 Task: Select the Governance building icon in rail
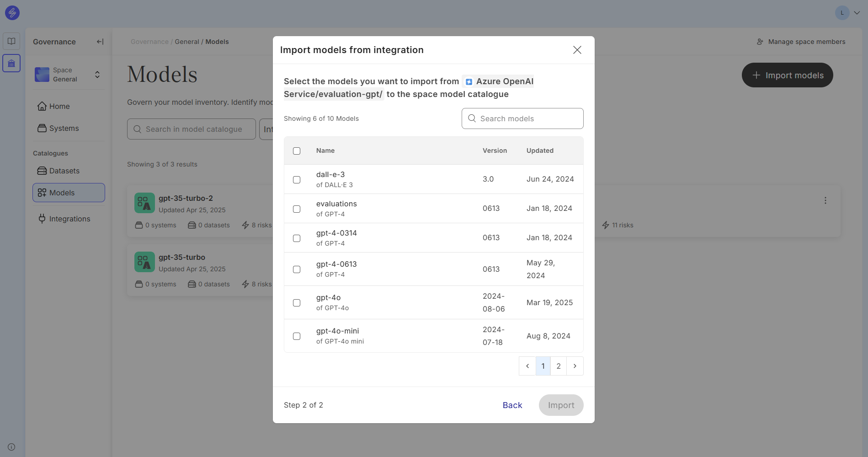pyautogui.click(x=11, y=63)
